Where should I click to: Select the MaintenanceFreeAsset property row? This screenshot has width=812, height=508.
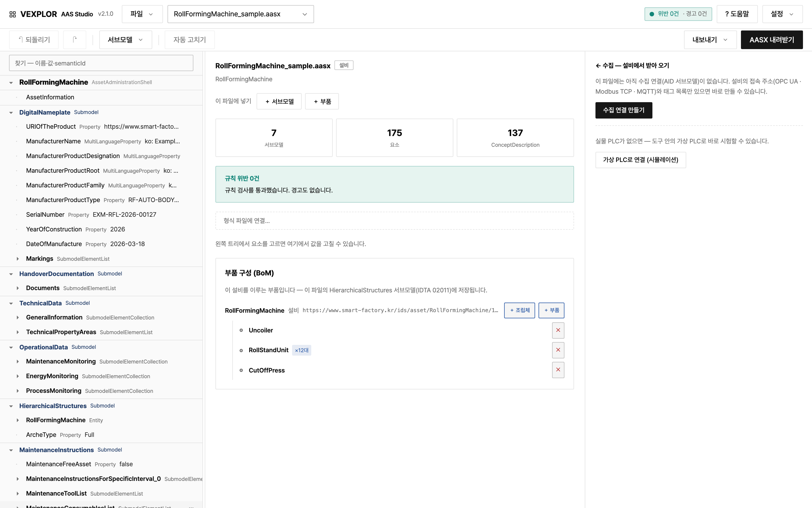tap(101, 464)
